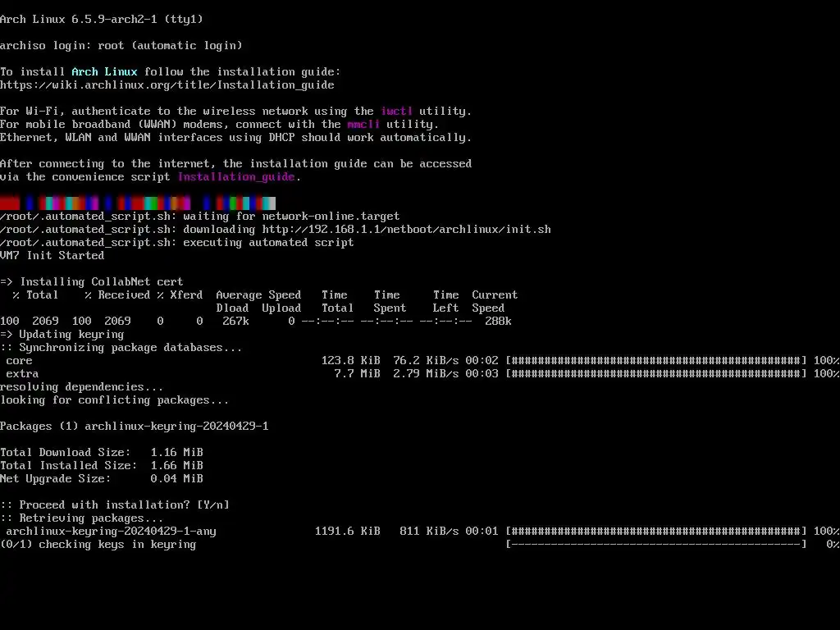Screen dimensions: 840x630
Task: Click the init.sh download URL
Action: click(407, 230)
